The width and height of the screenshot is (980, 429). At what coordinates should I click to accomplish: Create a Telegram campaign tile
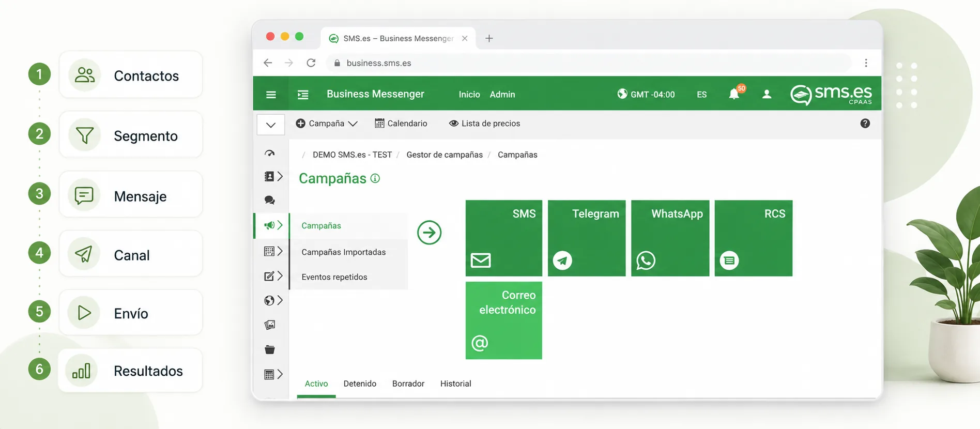coord(587,238)
